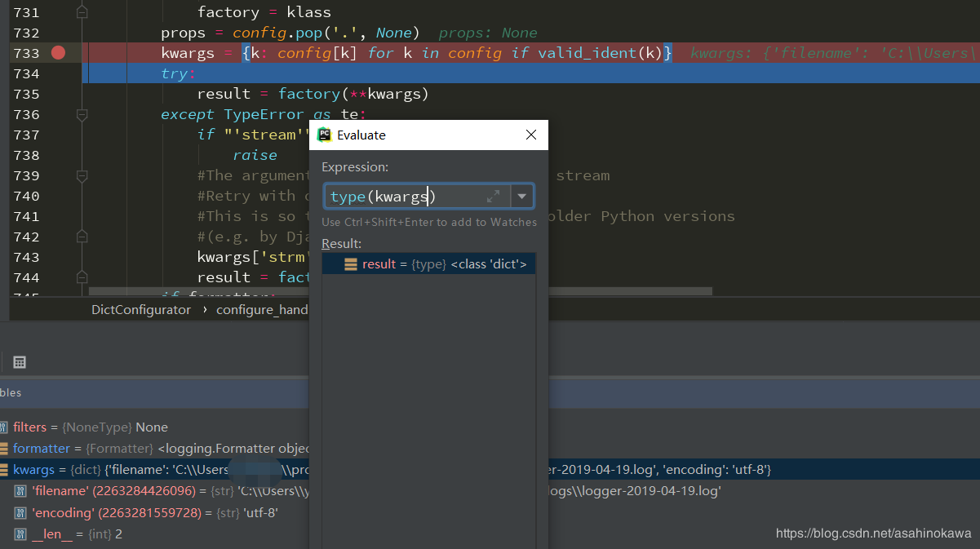Click line number 734 in the gutter
This screenshot has height=549, width=980.
(x=26, y=73)
